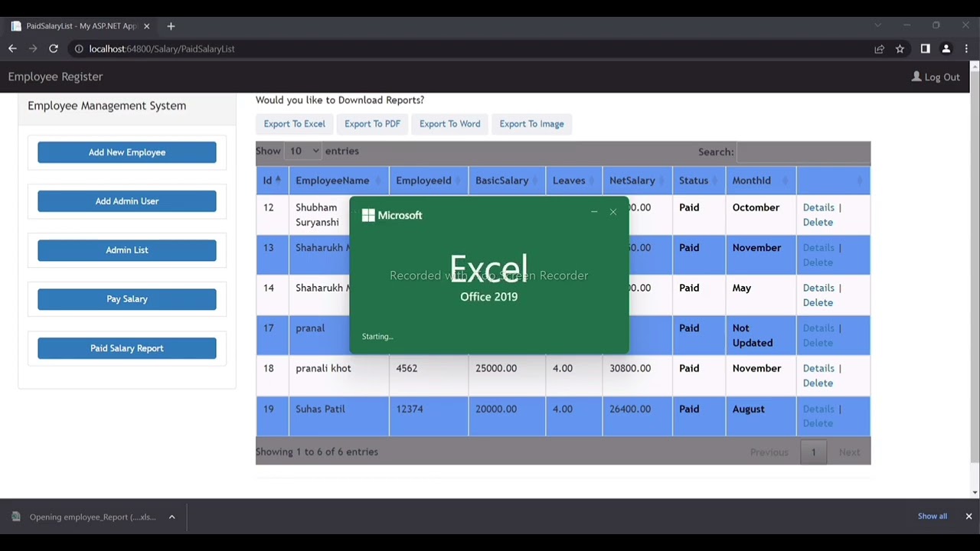Close the PaidSalaryList tab
This screenshot has height=551, width=980.
pos(146,26)
